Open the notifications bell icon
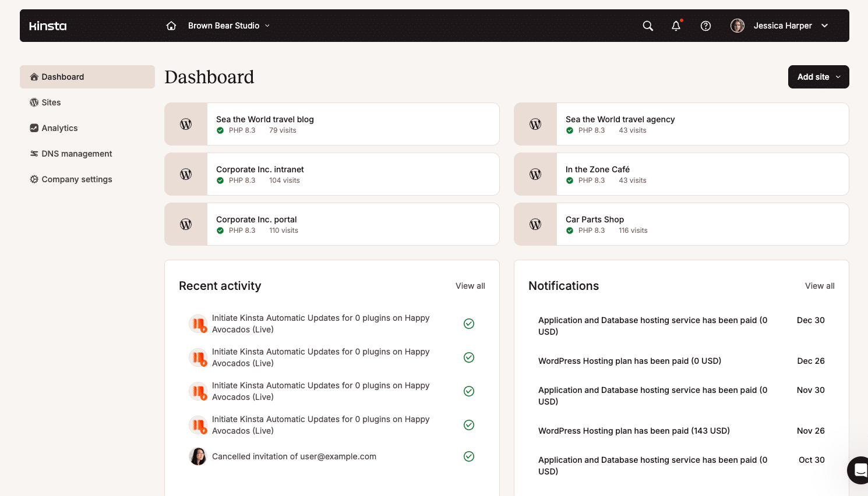The height and width of the screenshot is (496, 868). coord(676,26)
